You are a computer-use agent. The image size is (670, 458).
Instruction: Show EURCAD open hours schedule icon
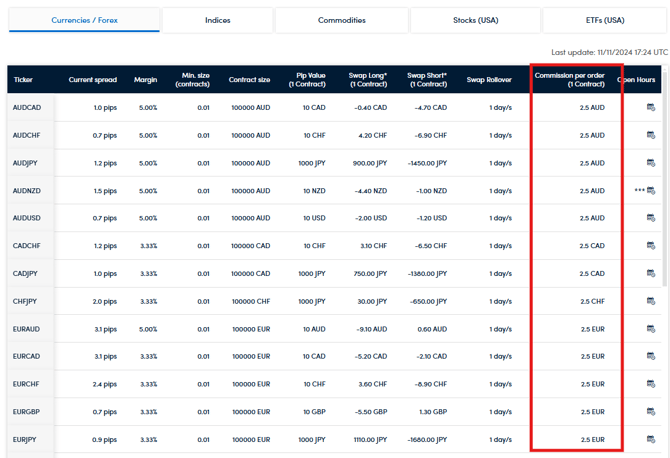pyautogui.click(x=651, y=356)
